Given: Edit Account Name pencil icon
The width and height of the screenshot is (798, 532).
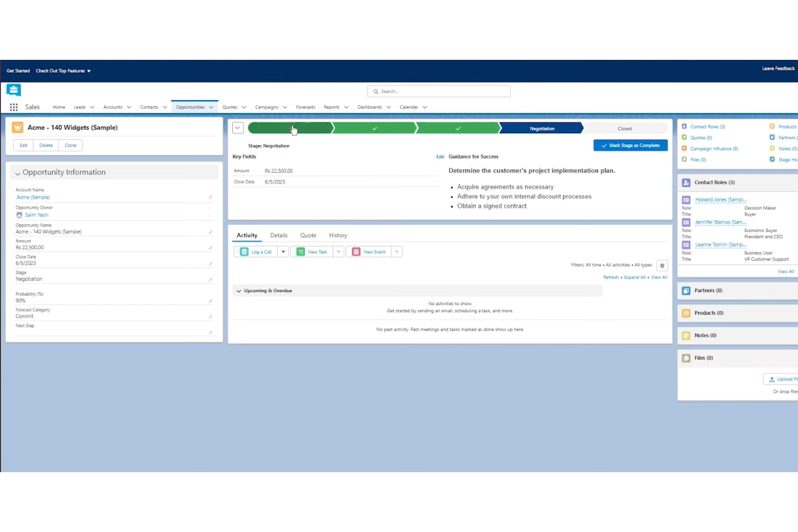Looking at the screenshot, I should pyautogui.click(x=210, y=197).
